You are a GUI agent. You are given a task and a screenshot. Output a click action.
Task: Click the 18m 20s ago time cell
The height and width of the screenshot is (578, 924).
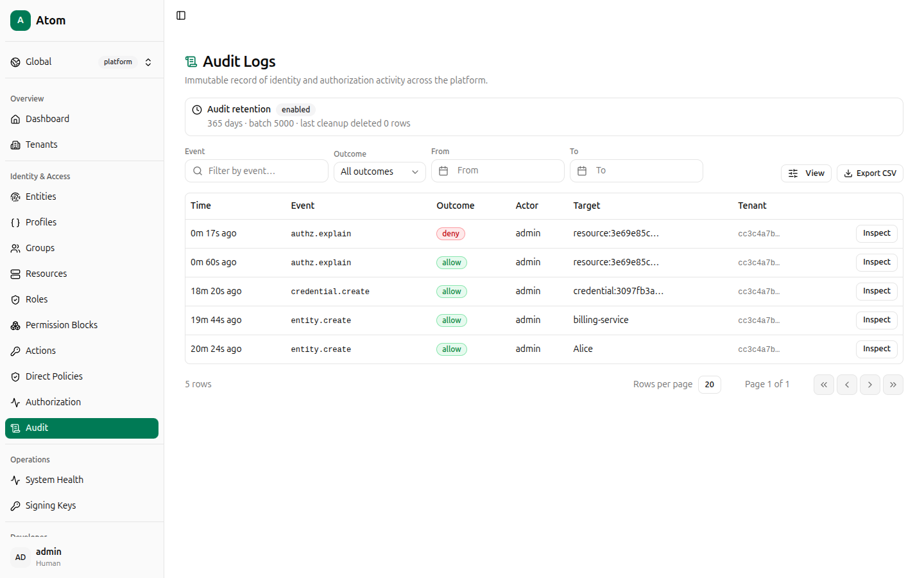[216, 291]
